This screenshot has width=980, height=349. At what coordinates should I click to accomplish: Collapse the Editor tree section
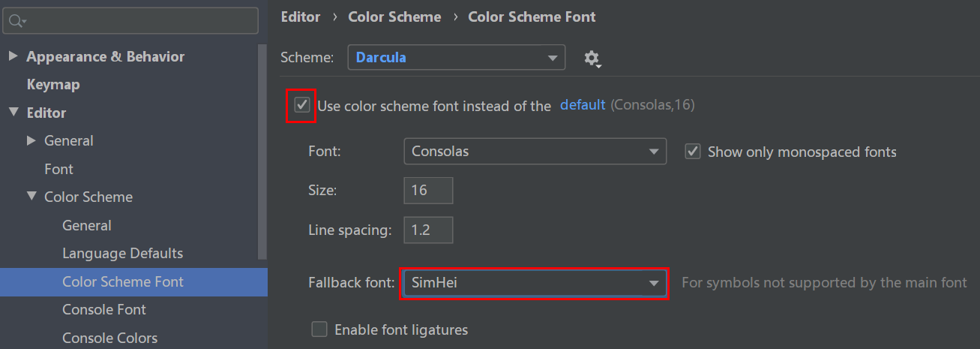click(x=13, y=113)
